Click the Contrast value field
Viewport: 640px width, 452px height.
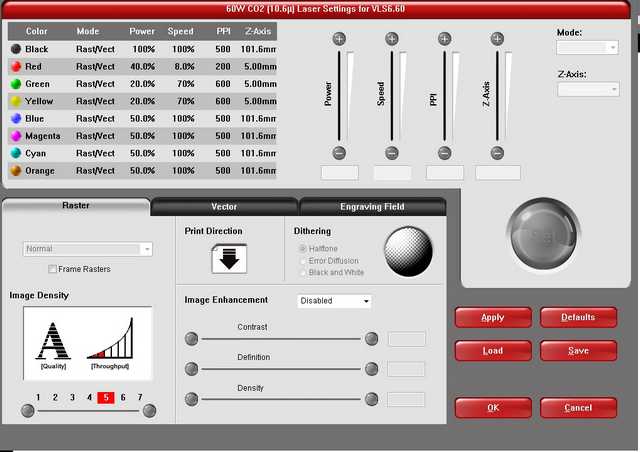[407, 339]
